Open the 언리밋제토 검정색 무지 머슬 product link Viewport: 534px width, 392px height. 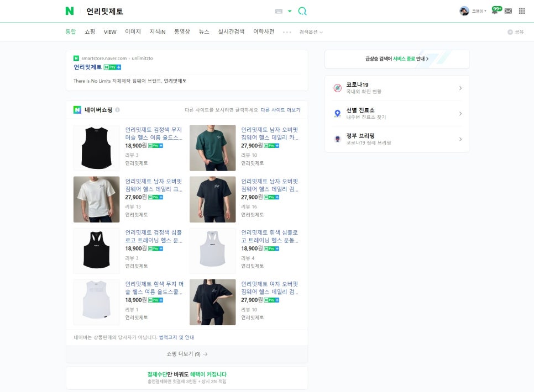tap(154, 134)
